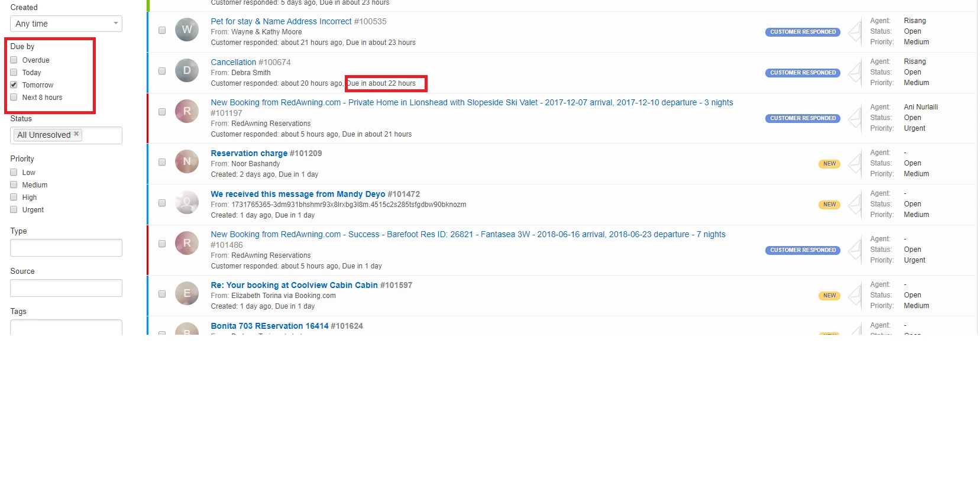Select ticket #101197 checkbox

coord(162,112)
